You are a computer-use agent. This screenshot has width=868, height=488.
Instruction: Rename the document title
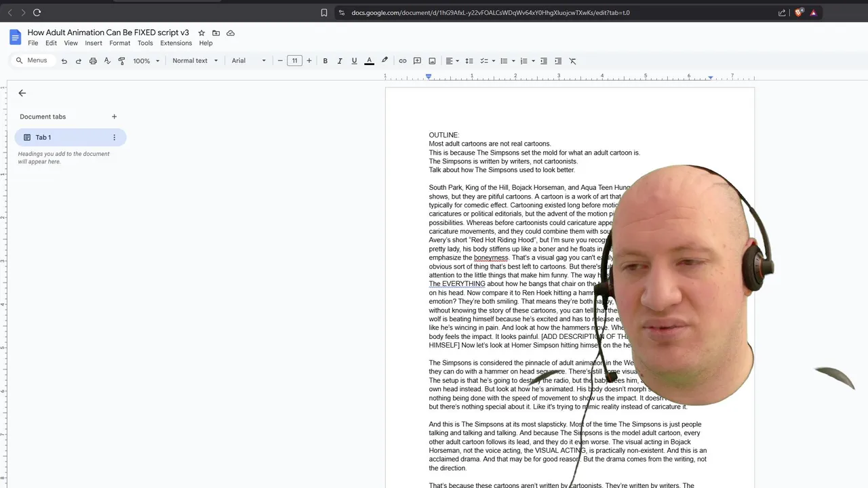click(108, 33)
